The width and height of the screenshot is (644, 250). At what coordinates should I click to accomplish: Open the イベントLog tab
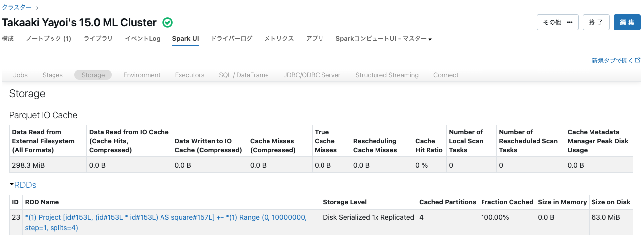(x=143, y=39)
